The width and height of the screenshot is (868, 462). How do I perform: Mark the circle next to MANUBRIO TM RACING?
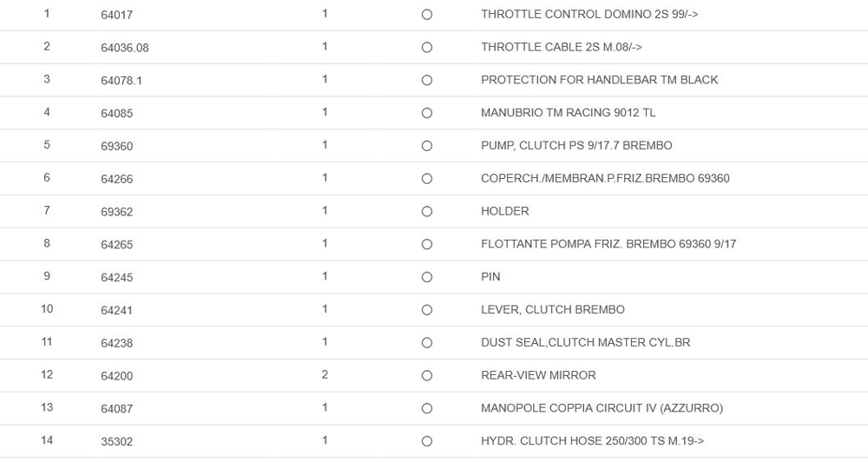coord(426,113)
